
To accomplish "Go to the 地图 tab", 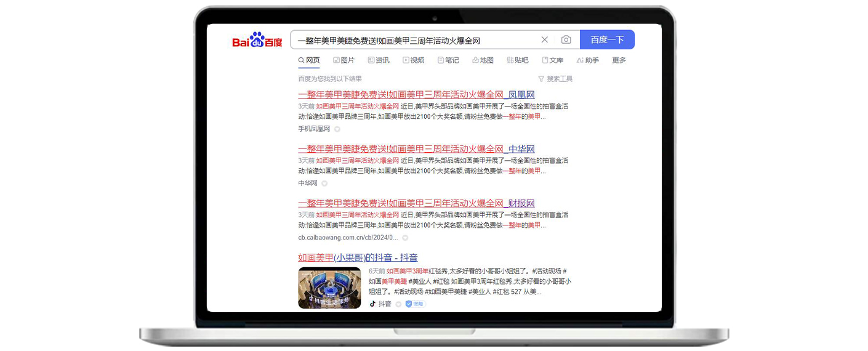I will click(x=483, y=60).
